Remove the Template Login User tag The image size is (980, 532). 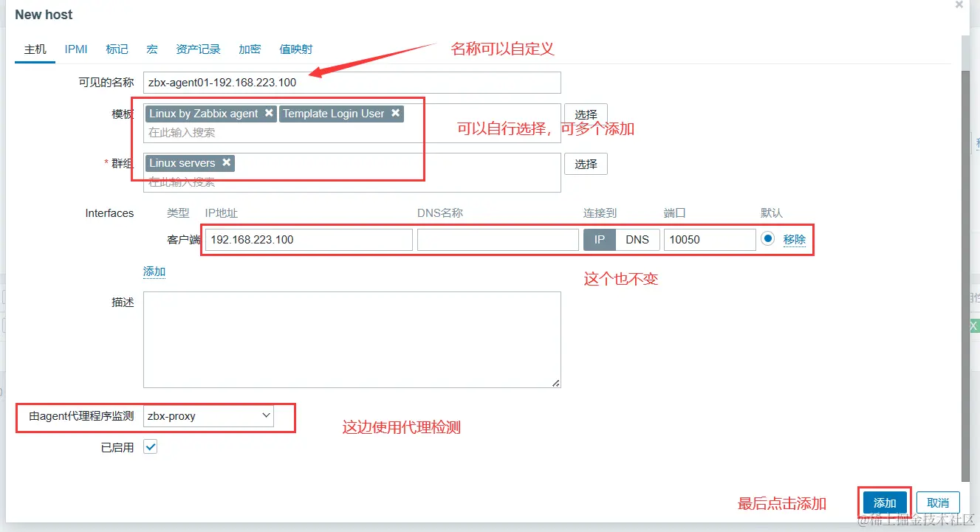pos(395,113)
